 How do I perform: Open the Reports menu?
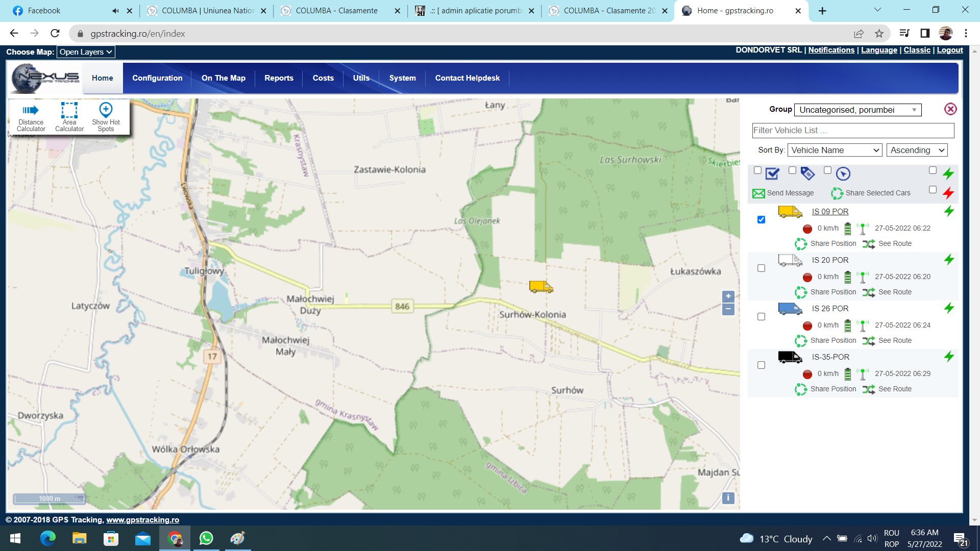pyautogui.click(x=279, y=78)
